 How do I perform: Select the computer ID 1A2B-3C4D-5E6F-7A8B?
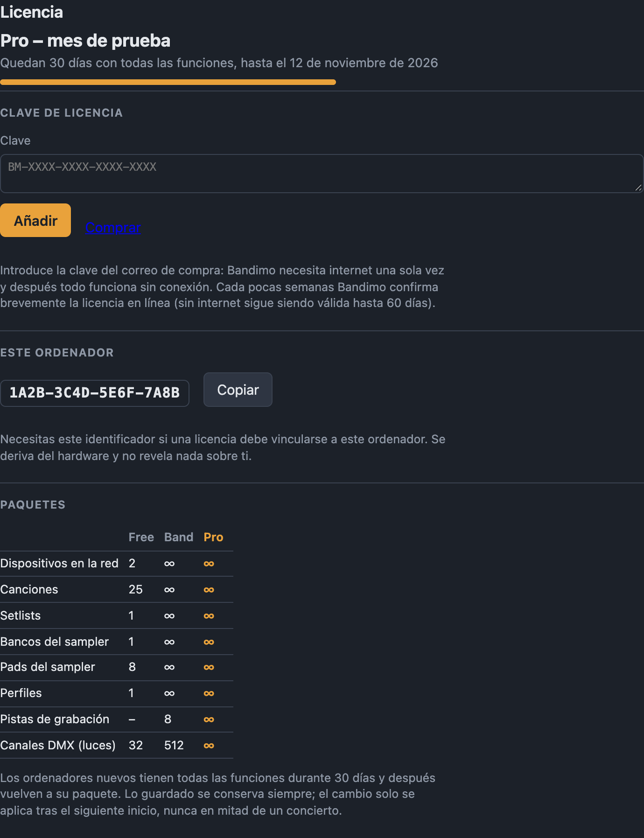coord(95,393)
